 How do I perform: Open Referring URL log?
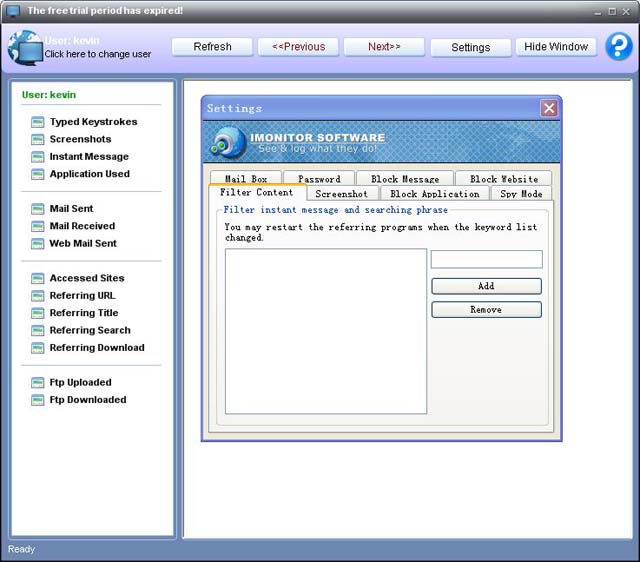tap(82, 295)
